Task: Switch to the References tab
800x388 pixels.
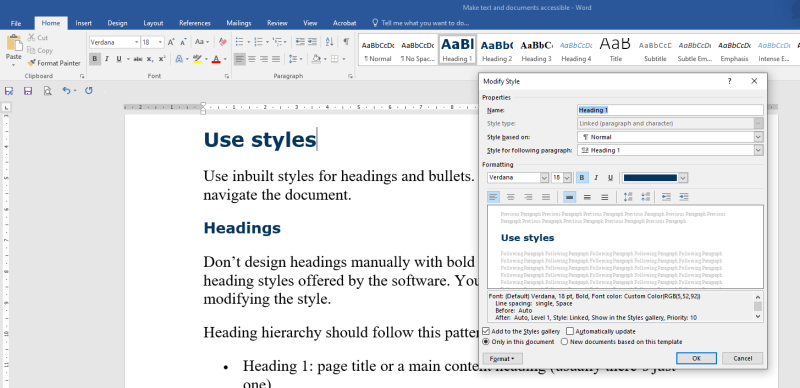Action: pos(195,23)
